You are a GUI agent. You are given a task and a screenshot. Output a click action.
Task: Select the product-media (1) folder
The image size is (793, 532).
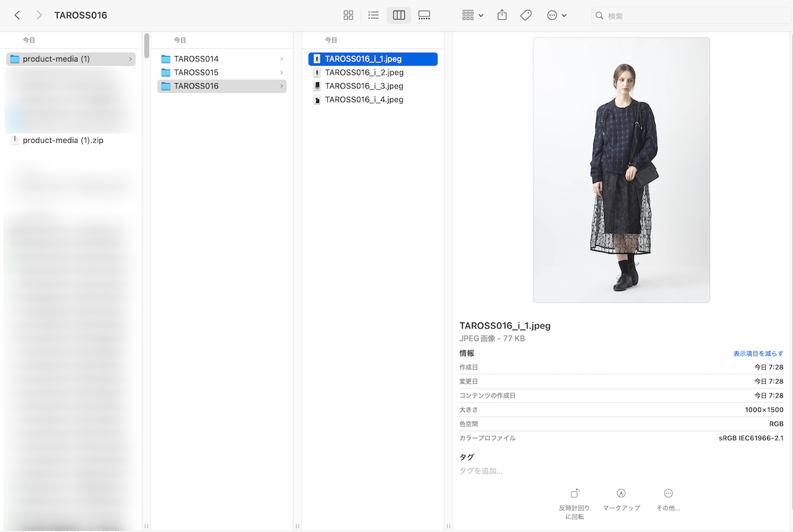[56, 59]
